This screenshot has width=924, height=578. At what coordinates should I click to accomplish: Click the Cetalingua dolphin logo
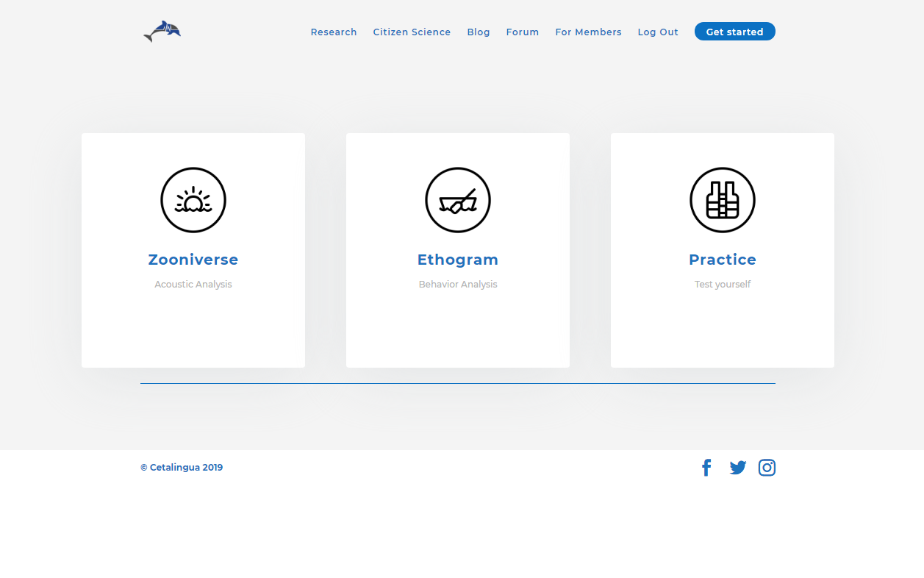(x=162, y=32)
